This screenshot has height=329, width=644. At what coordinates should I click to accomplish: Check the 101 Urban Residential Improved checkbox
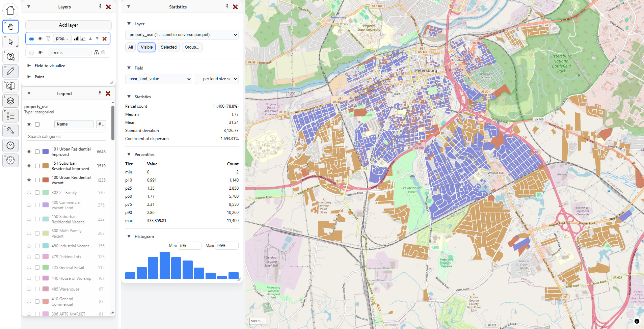[x=37, y=152]
